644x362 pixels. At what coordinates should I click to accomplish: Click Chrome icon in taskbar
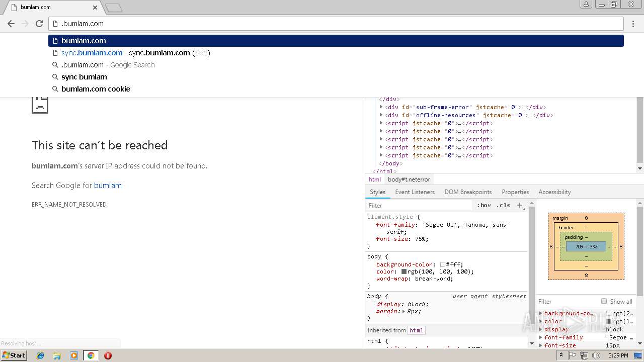click(91, 355)
